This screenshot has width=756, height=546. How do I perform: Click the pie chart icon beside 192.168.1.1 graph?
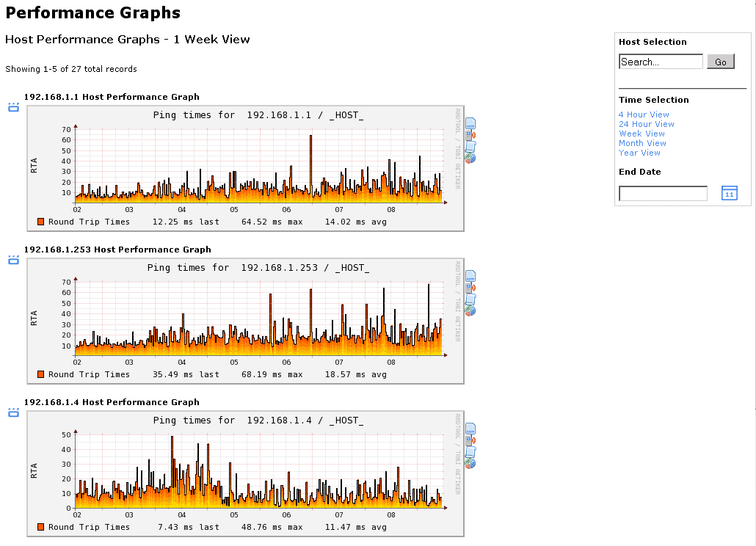click(x=470, y=158)
